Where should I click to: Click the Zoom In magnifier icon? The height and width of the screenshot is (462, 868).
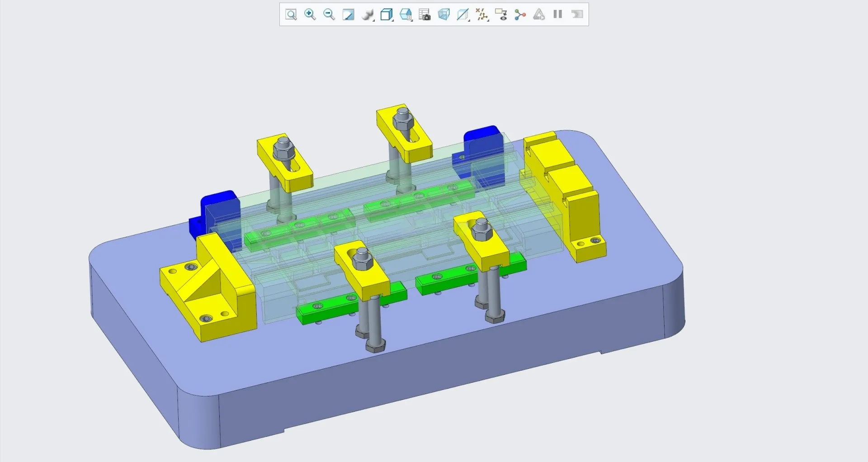click(x=310, y=14)
